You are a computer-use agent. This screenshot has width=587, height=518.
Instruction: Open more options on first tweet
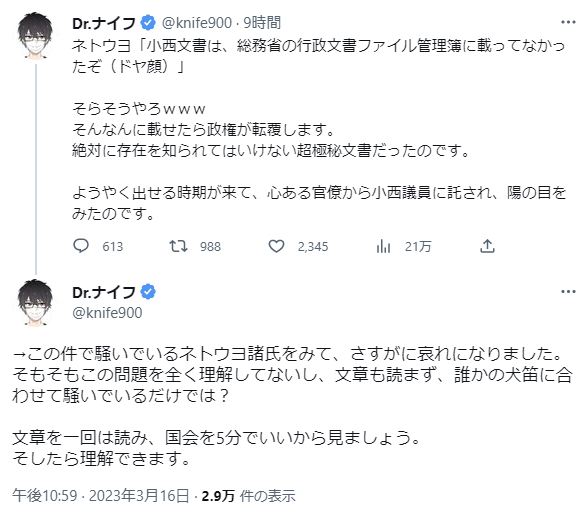coord(568,22)
